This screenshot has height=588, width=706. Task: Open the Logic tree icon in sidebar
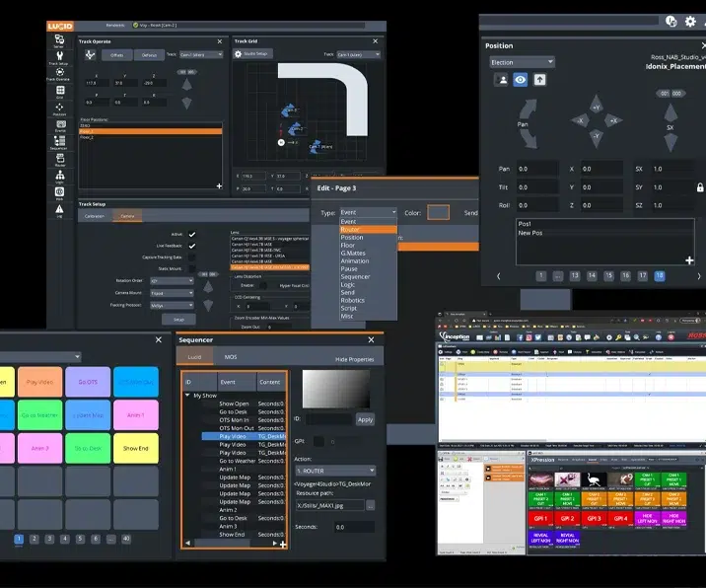point(59,176)
